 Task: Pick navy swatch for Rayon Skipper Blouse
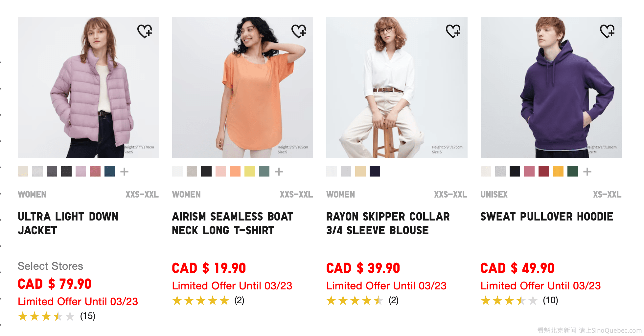[x=375, y=171]
